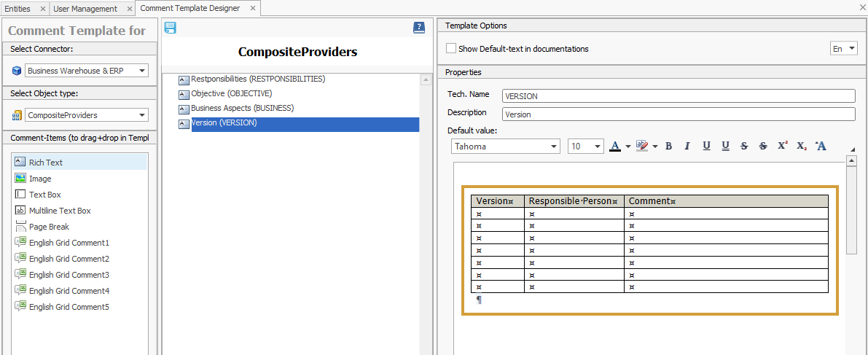
Task: Apply text highlight color
Action: [641, 146]
